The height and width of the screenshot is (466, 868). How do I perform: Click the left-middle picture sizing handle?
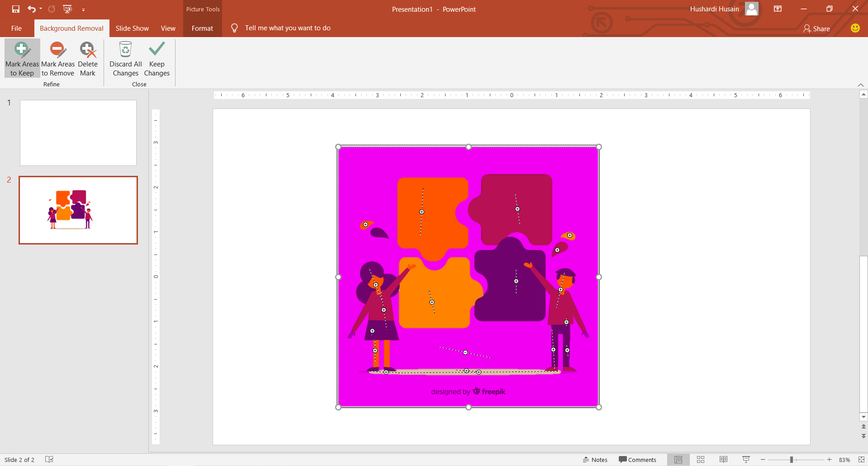click(x=338, y=277)
